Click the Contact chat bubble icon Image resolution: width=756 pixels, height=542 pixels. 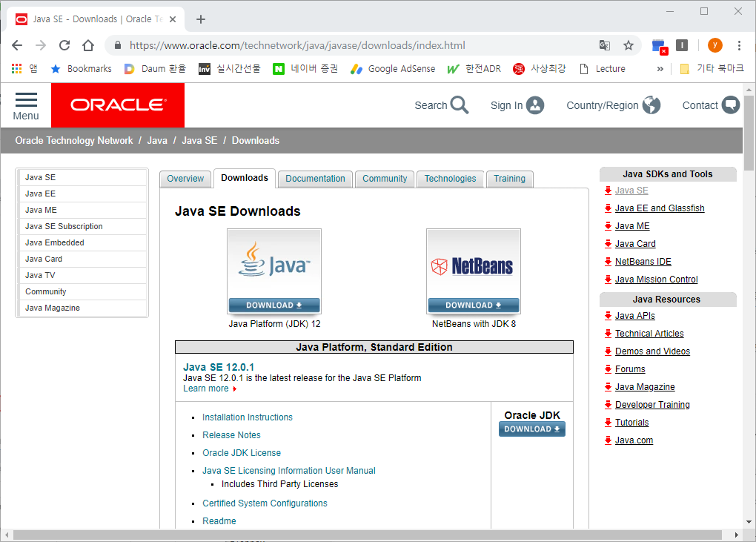731,105
